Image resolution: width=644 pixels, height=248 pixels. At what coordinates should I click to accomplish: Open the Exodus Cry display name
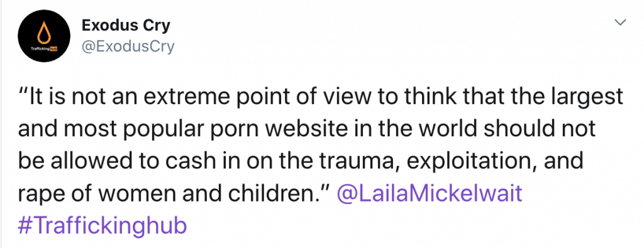pos(126,26)
